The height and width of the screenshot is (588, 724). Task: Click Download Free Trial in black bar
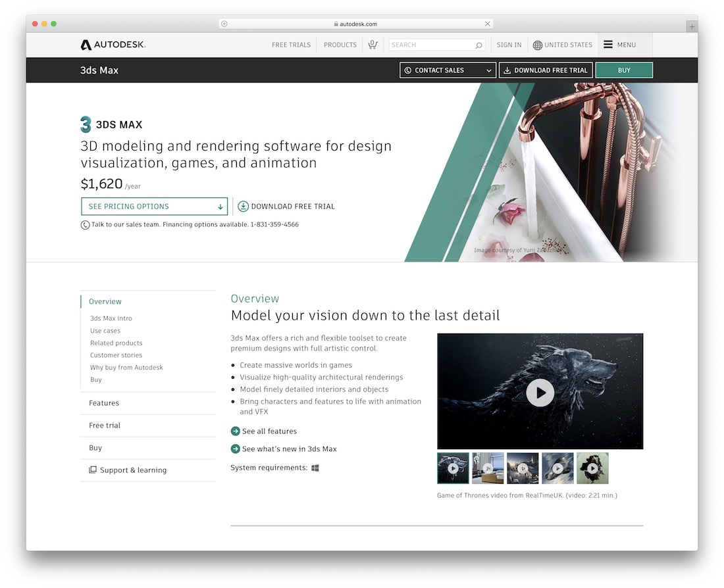(546, 70)
